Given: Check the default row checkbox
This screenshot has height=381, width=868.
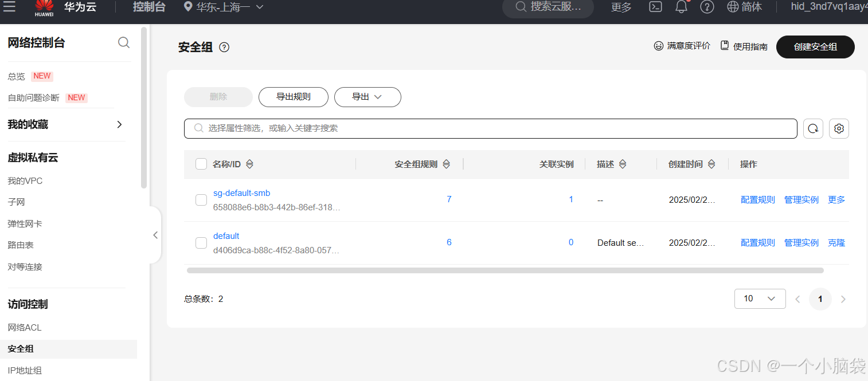Looking at the screenshot, I should (201, 243).
